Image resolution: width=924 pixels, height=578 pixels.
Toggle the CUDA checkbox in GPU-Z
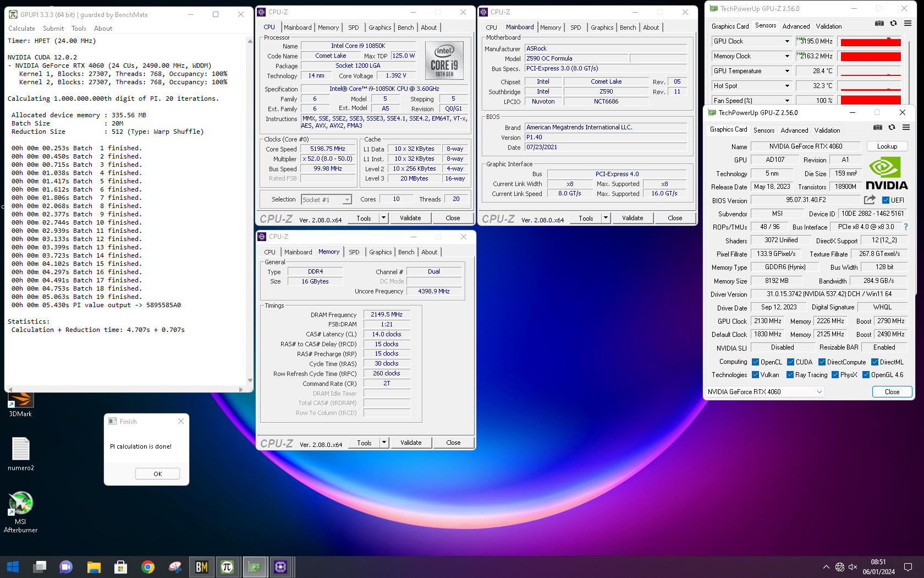point(790,362)
